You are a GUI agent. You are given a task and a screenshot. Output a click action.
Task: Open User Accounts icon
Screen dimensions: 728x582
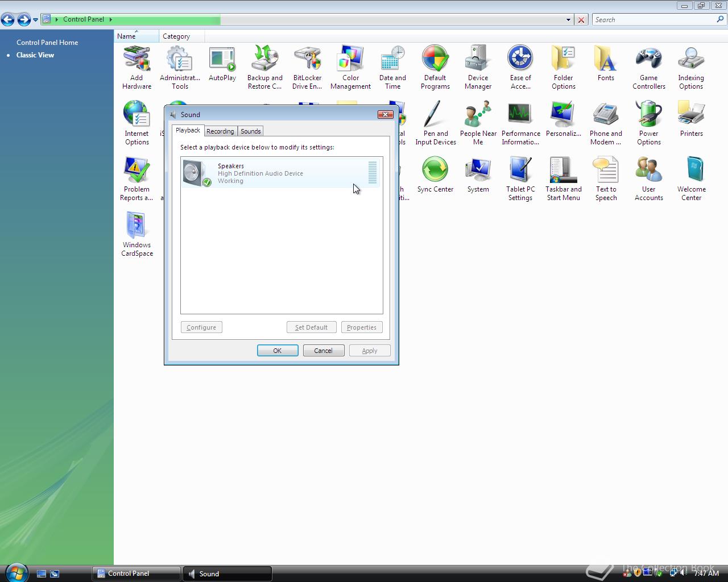pos(648,179)
